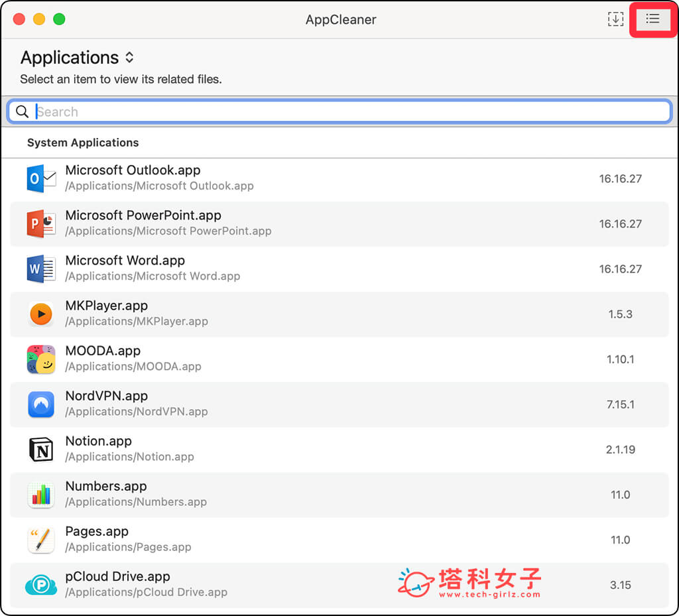
Task: Select the MKPlayer orange play icon
Action: [x=41, y=314]
